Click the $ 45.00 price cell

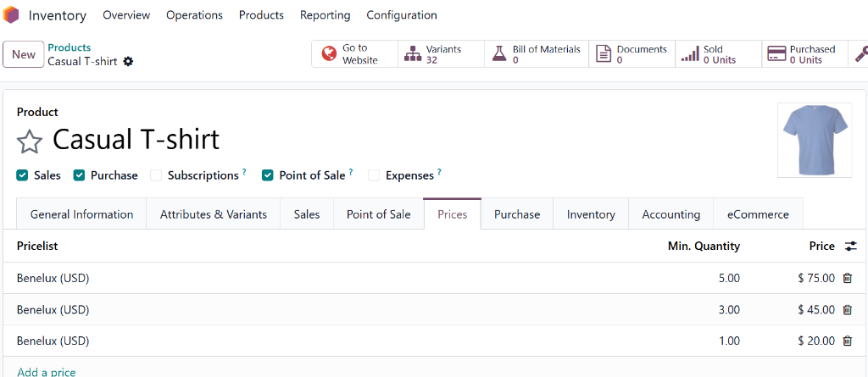point(816,309)
